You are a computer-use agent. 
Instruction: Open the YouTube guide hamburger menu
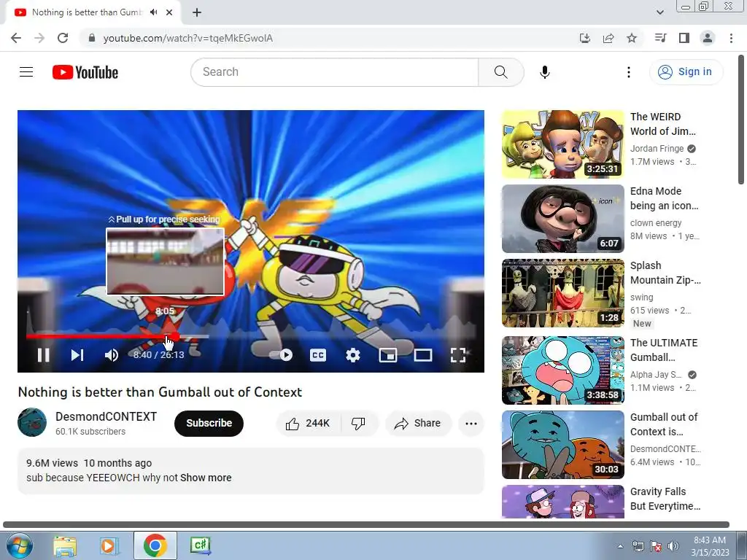click(26, 72)
